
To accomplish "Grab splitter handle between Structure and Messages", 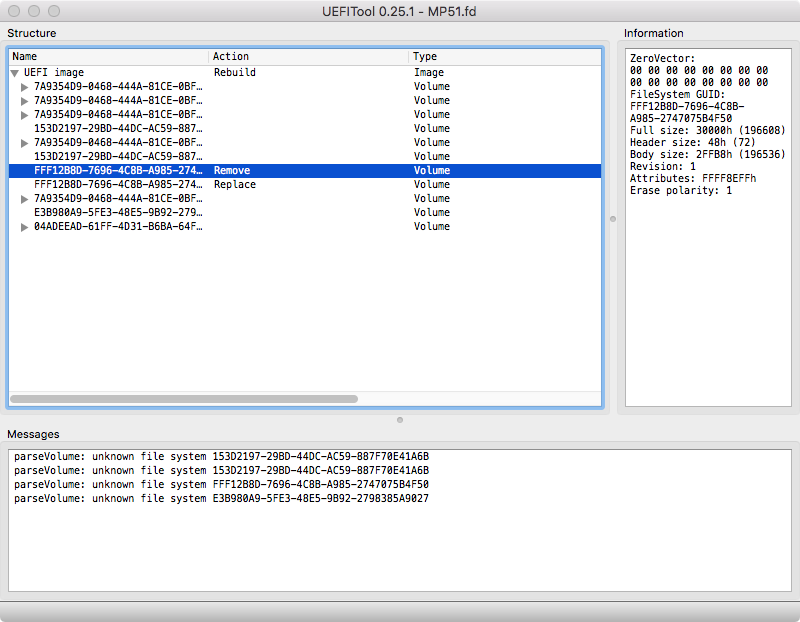I will 400,420.
